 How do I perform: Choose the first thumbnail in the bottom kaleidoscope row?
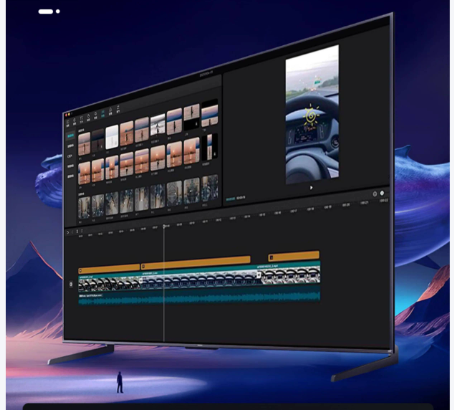click(x=84, y=208)
